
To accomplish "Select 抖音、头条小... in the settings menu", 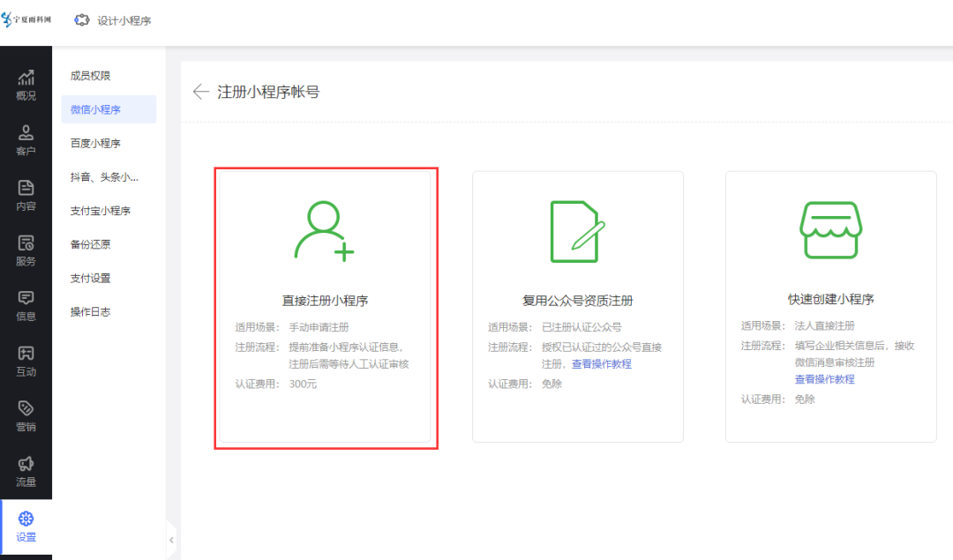I will pyautogui.click(x=104, y=176).
